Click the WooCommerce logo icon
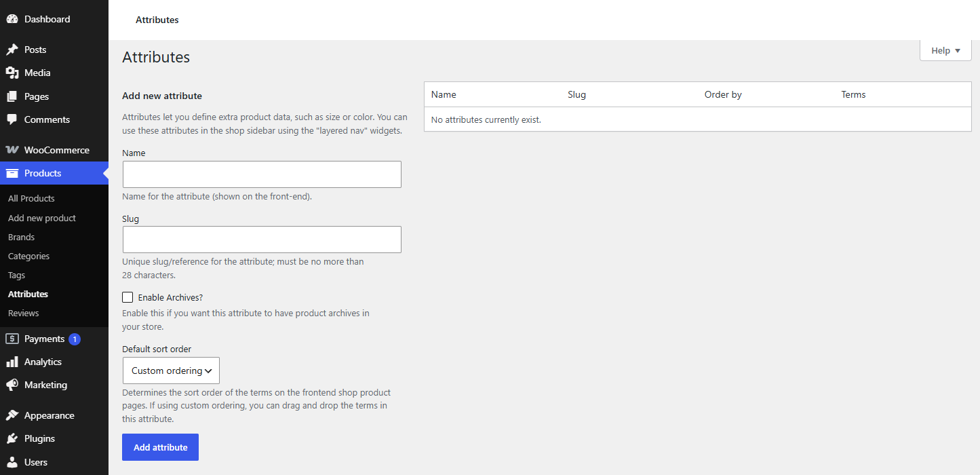This screenshot has height=475, width=980. click(x=12, y=150)
